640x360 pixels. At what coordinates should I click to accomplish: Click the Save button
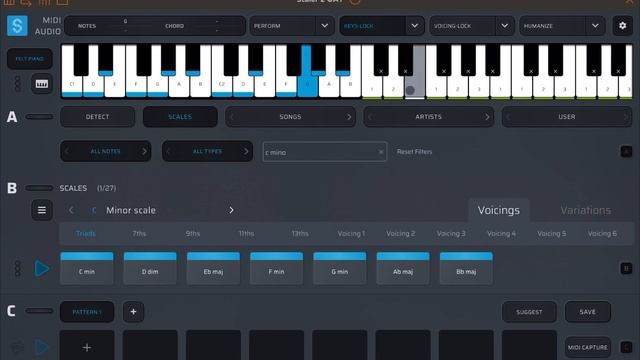pos(588,312)
